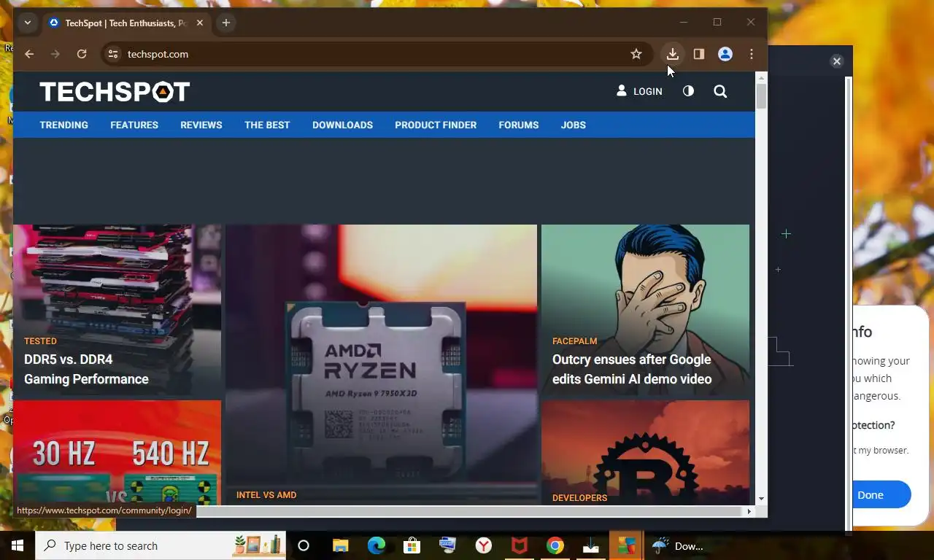Click the FACEPALM category label
Image resolution: width=934 pixels, height=560 pixels.
click(575, 341)
